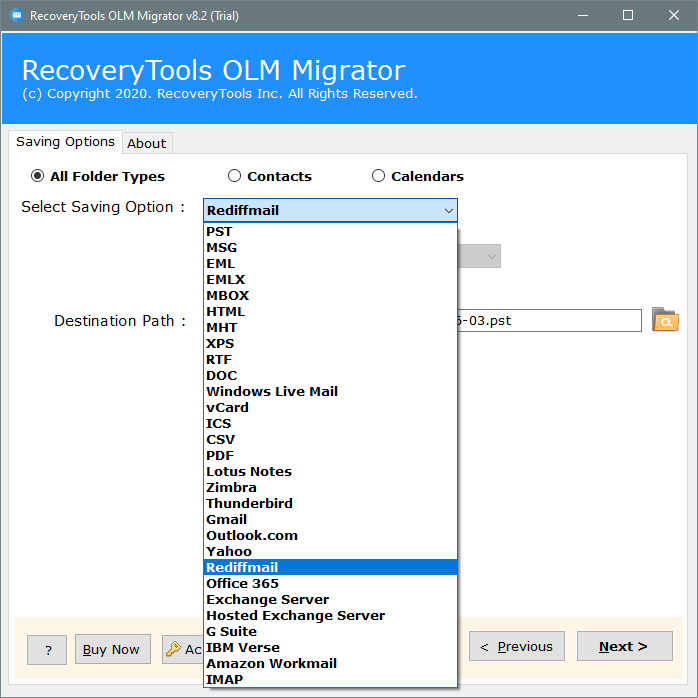Select Exchange Server from the list
Image resolution: width=698 pixels, height=698 pixels.
coord(330,600)
